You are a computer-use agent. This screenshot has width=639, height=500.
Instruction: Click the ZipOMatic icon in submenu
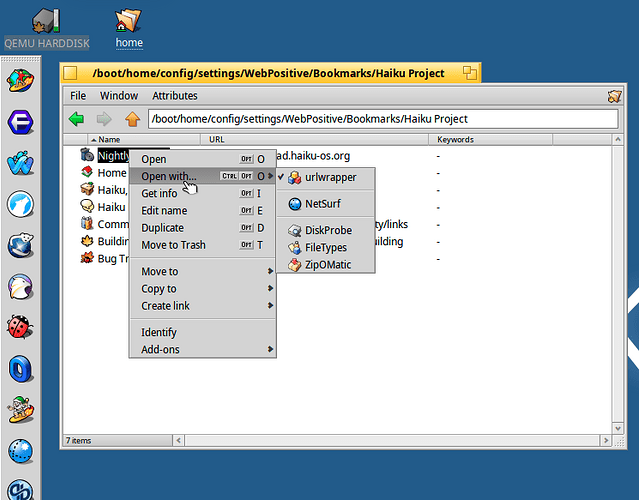pyautogui.click(x=295, y=265)
